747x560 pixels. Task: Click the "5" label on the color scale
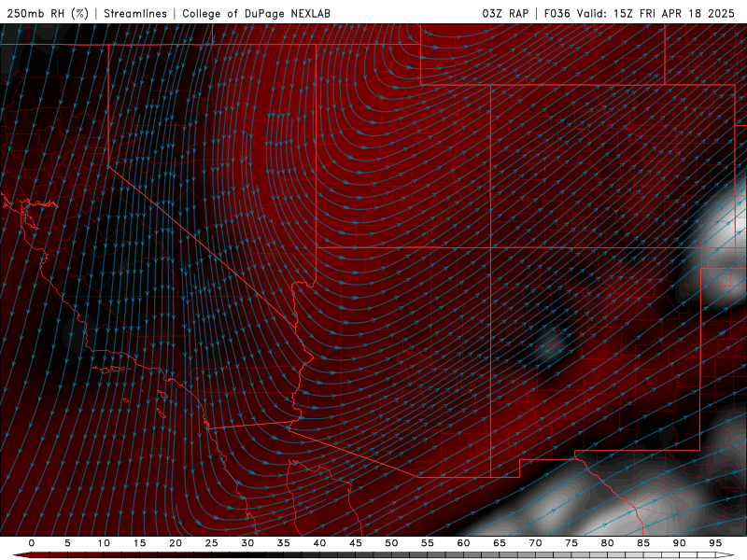(x=67, y=543)
